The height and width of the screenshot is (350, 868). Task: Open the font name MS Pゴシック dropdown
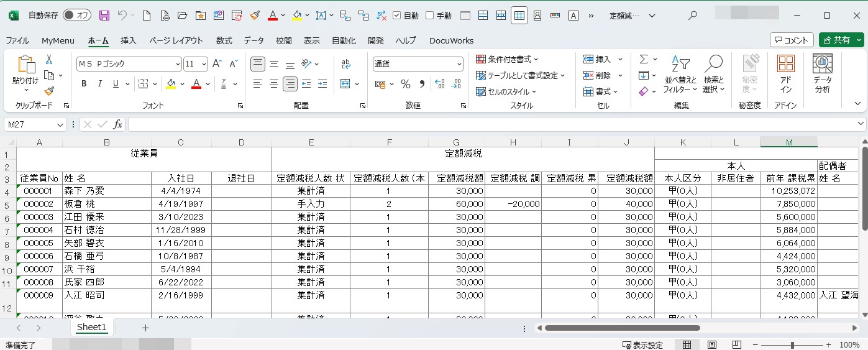tap(178, 64)
